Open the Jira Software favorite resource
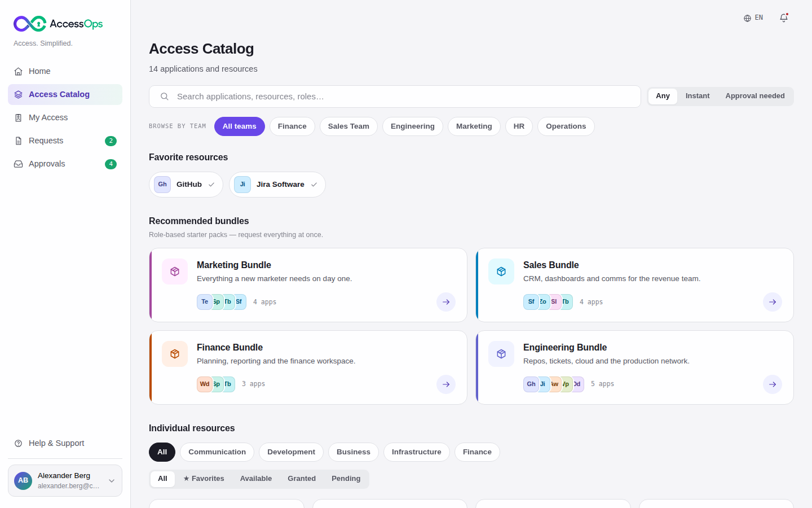Image resolution: width=812 pixels, height=508 pixels. (x=277, y=185)
